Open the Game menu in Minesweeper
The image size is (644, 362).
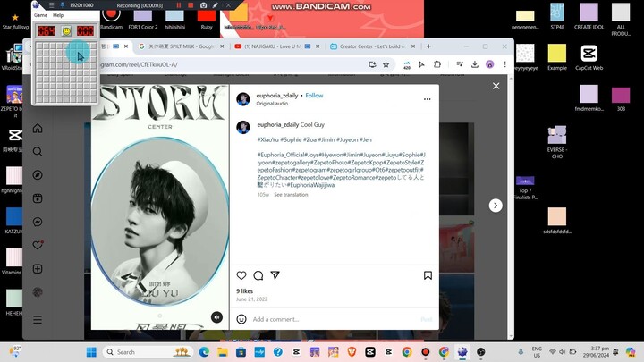click(x=40, y=15)
